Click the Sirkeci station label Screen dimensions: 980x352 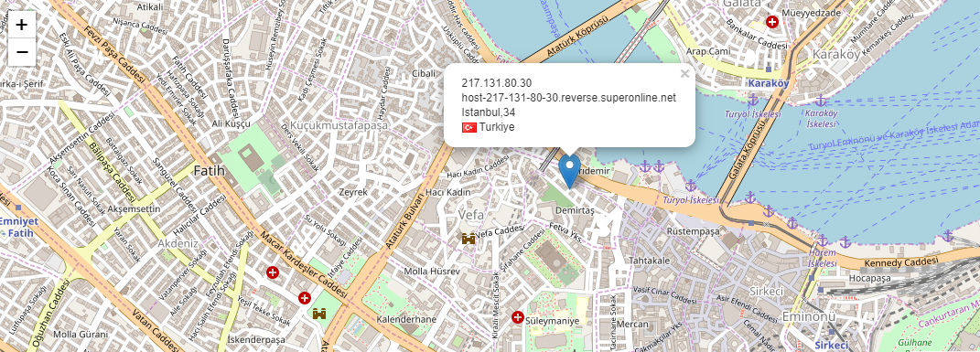831,345
